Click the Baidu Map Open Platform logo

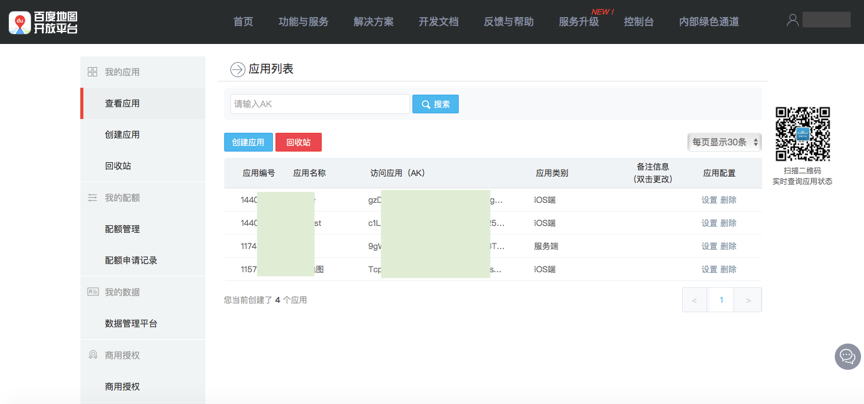coord(43,22)
